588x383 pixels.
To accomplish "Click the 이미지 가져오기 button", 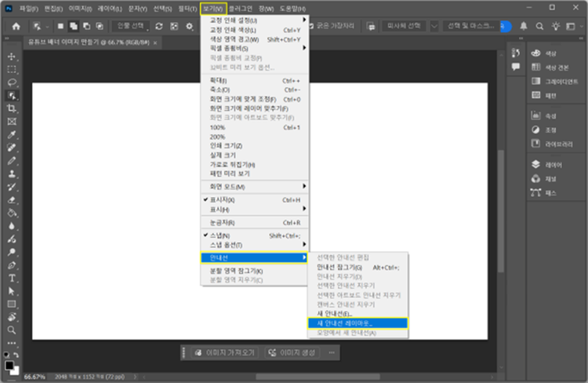I will 225,352.
